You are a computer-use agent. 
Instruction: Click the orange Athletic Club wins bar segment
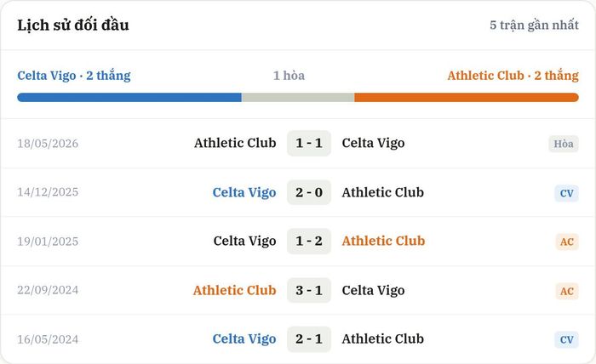coord(467,98)
